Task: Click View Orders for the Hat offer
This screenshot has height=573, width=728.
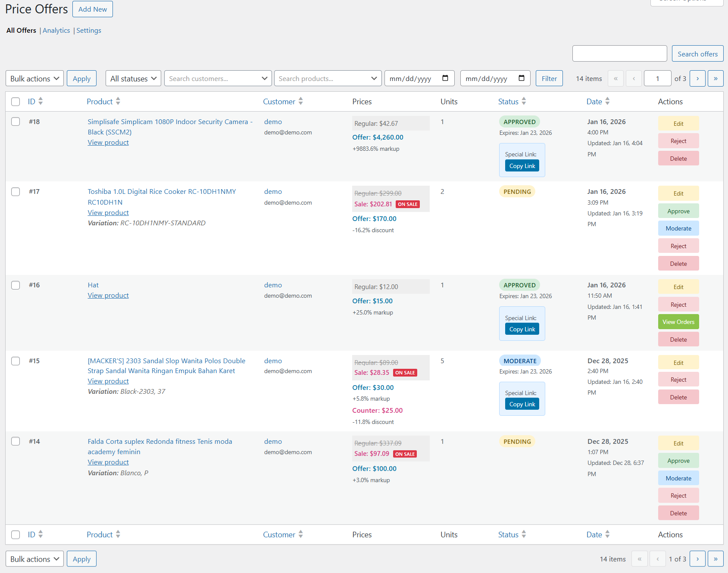Action: point(678,322)
